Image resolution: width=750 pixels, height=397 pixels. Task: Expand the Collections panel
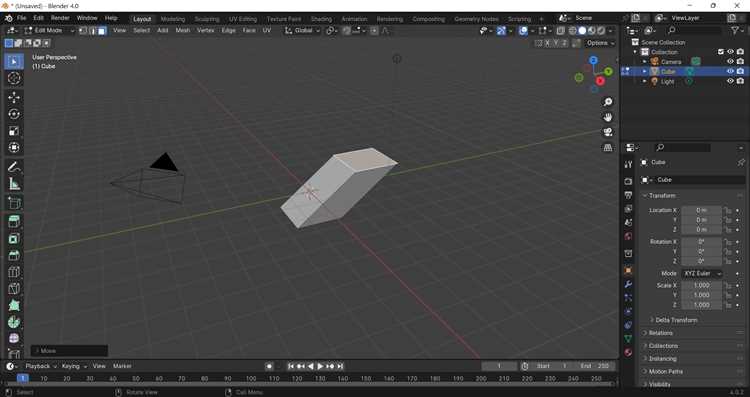coord(663,346)
